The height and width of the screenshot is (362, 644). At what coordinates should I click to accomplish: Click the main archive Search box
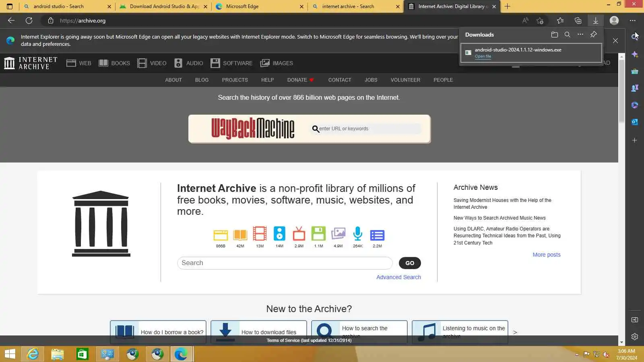click(x=285, y=263)
